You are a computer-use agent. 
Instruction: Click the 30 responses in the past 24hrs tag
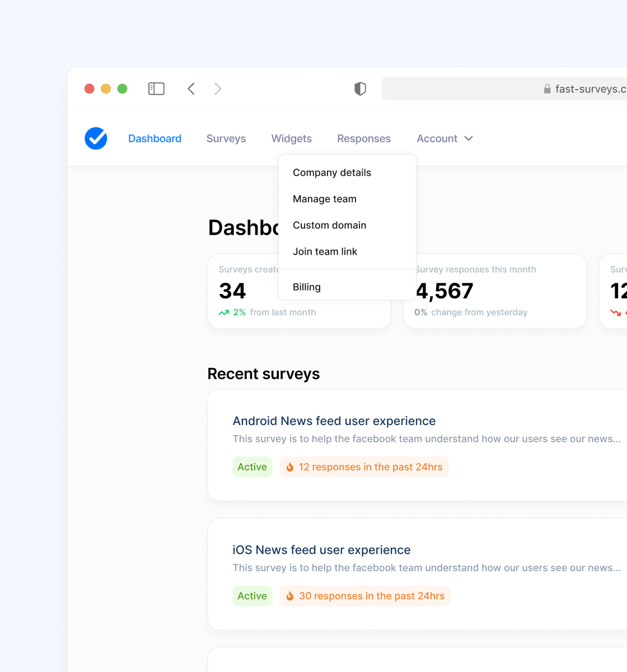pos(366,596)
